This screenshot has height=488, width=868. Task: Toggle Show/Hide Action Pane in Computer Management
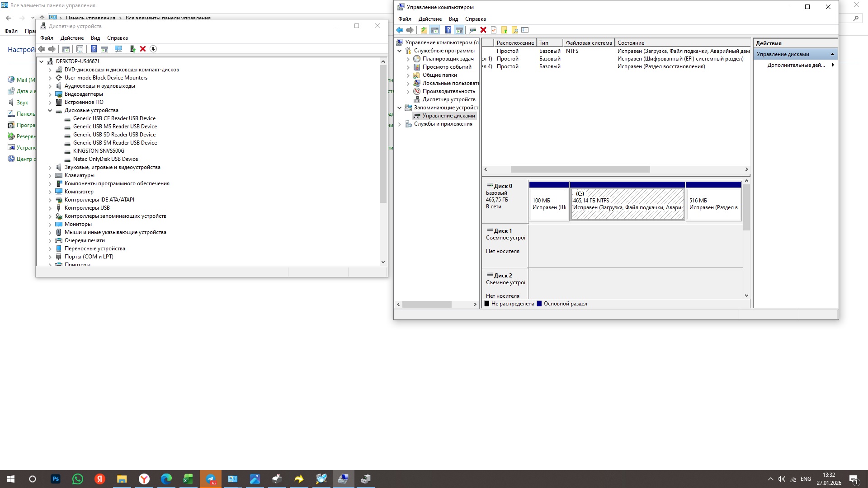click(x=459, y=30)
